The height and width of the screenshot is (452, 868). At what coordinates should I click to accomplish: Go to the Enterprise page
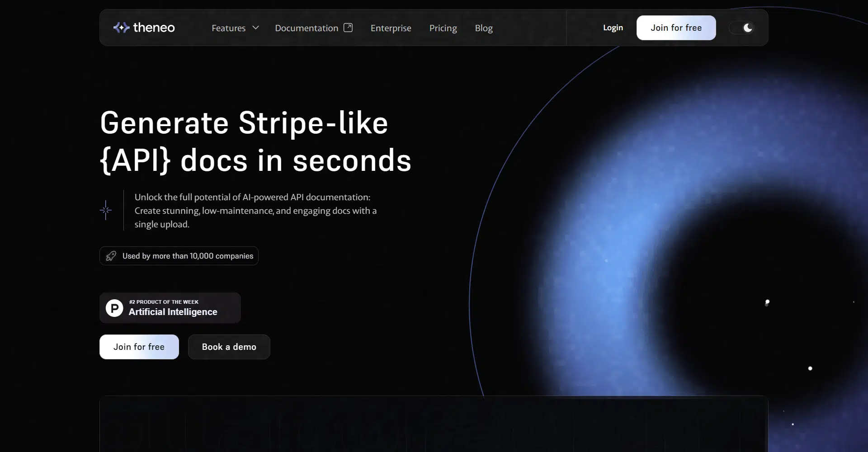(391, 28)
